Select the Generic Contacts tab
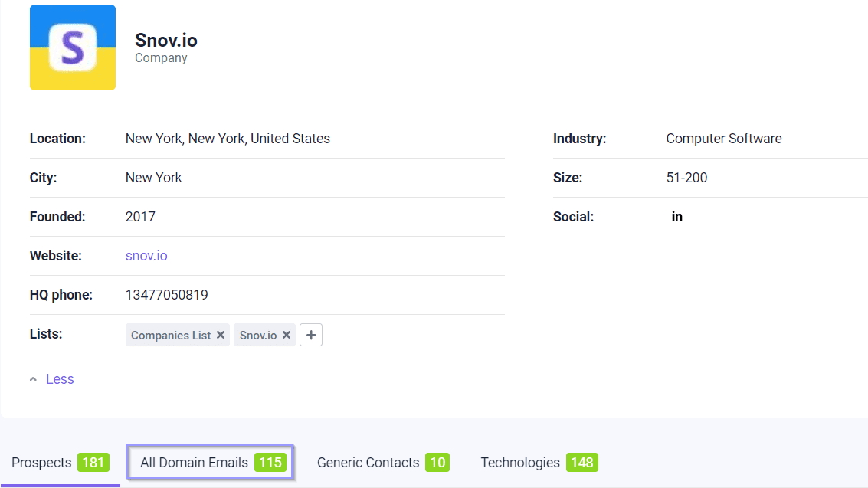The width and height of the screenshot is (868, 488). [368, 463]
